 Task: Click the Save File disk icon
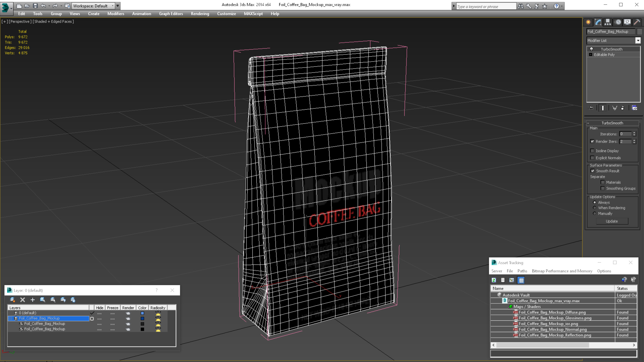(x=35, y=6)
